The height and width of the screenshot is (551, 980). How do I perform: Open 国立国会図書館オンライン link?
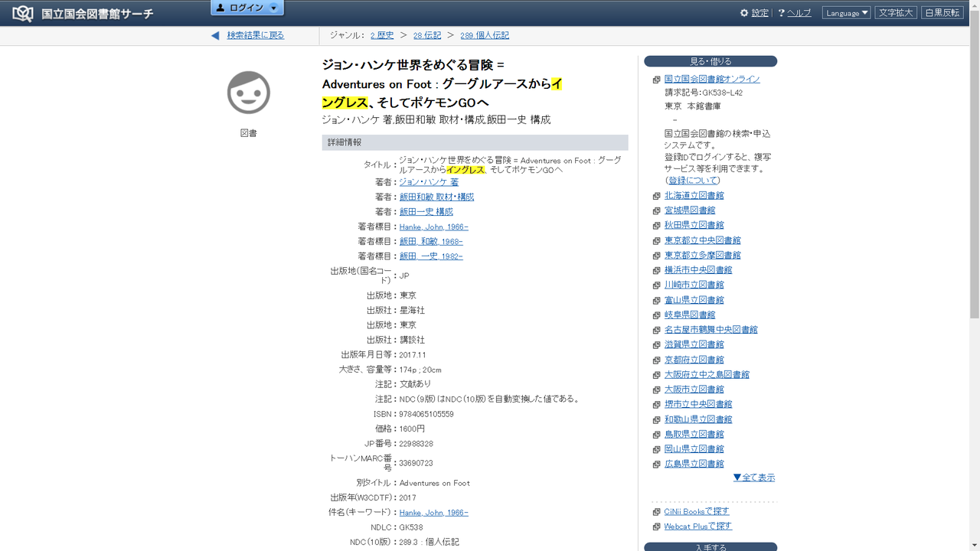[x=712, y=79]
